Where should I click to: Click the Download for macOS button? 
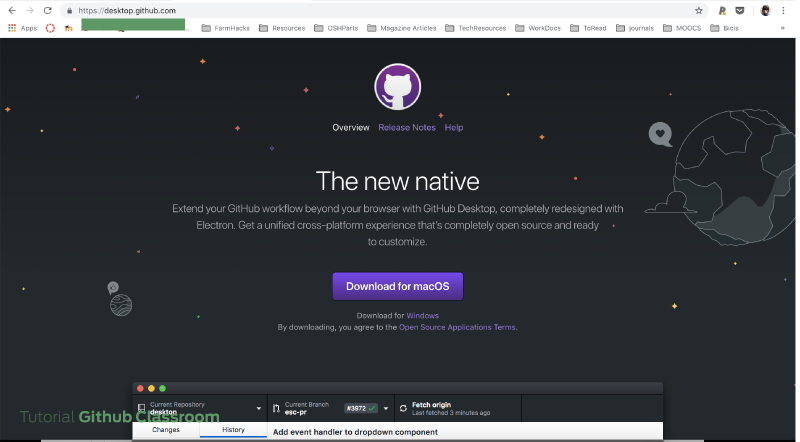[x=397, y=286]
